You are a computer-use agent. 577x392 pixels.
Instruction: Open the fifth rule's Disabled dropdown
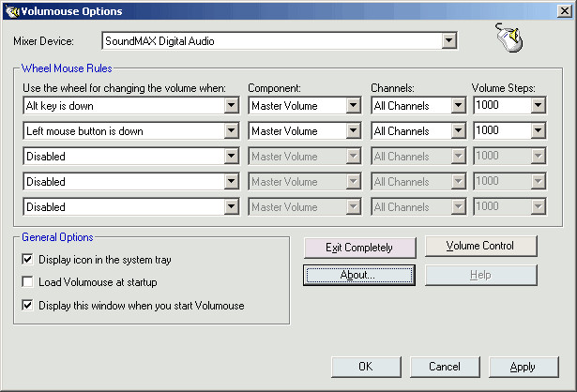(232, 206)
